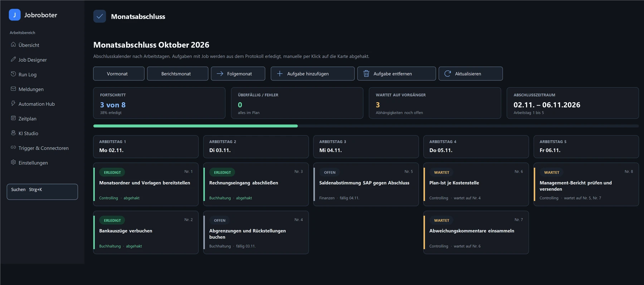This screenshot has width=644, height=285.
Task: Click the Abschlusszeitraum date range 02.11. – 06.11.2026
Action: pyautogui.click(x=547, y=105)
